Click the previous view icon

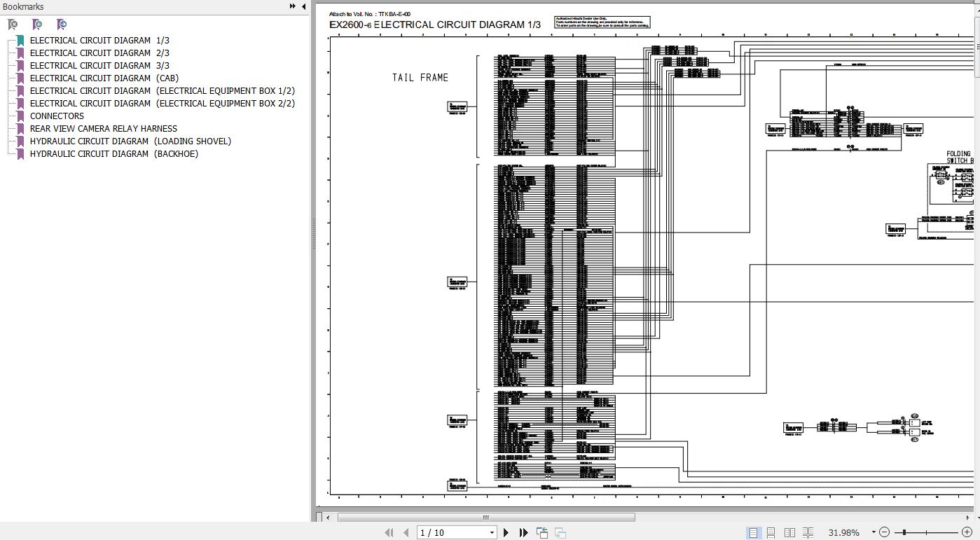(x=542, y=532)
